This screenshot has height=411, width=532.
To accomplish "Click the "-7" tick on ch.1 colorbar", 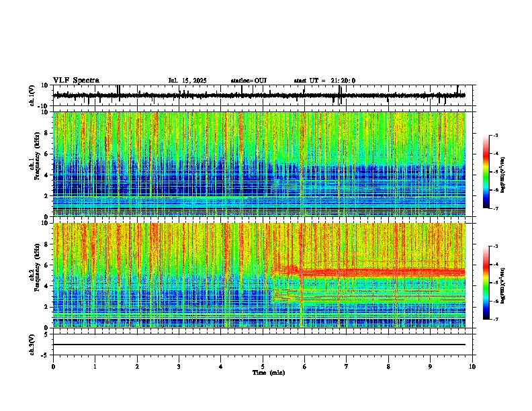I will 495,208.
